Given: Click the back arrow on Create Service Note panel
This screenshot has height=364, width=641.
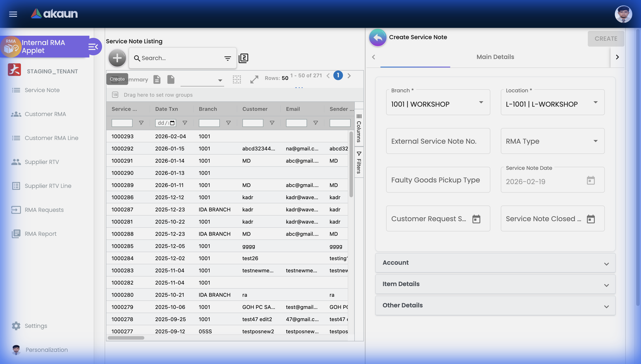Looking at the screenshot, I should click(x=378, y=37).
